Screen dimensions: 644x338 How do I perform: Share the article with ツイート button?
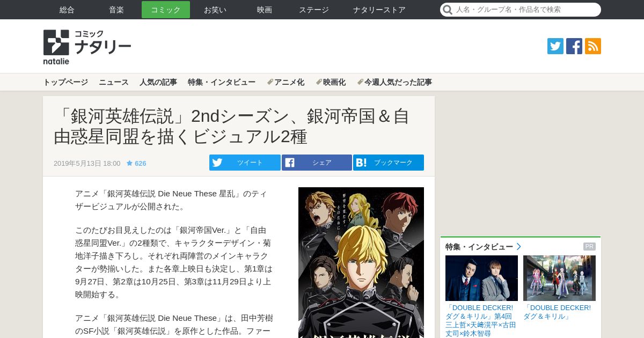pyautogui.click(x=245, y=163)
